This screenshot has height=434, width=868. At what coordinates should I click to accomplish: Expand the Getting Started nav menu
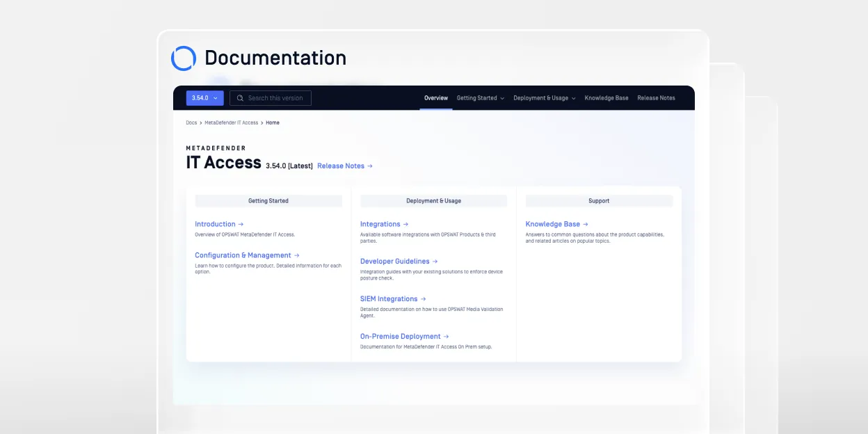tap(481, 98)
